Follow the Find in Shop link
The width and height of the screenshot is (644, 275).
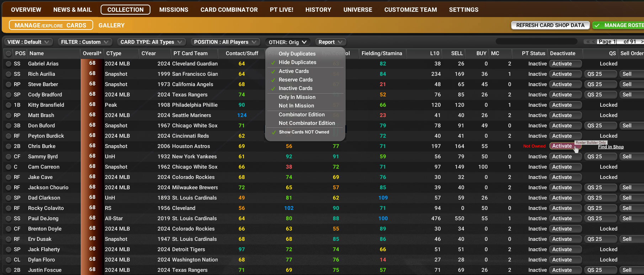pyautogui.click(x=611, y=147)
